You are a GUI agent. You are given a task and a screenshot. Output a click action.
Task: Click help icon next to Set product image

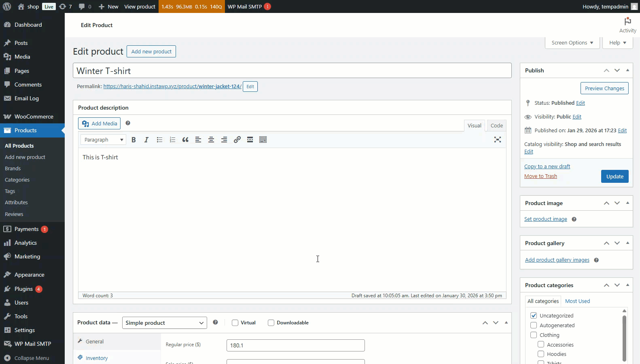tap(574, 219)
